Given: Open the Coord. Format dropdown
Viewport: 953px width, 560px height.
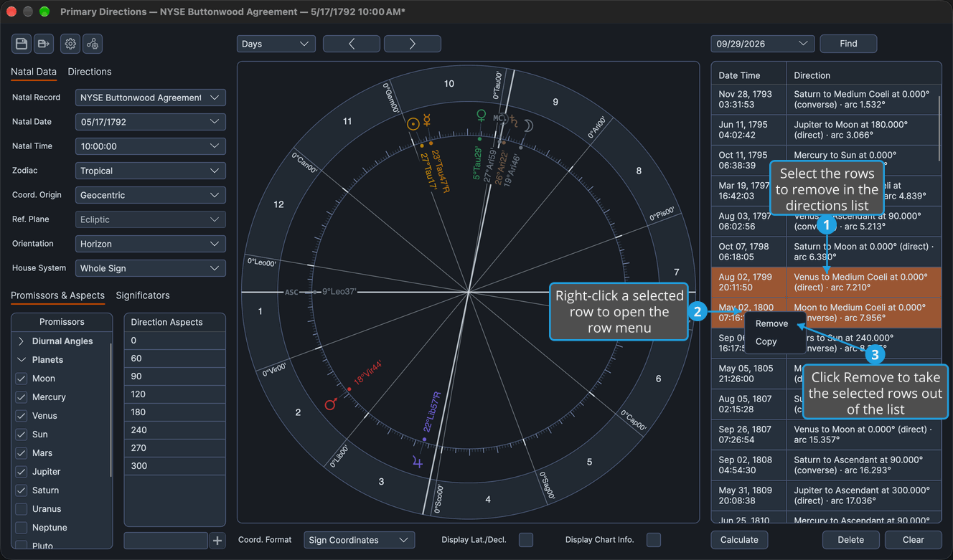Looking at the screenshot, I should coord(360,540).
